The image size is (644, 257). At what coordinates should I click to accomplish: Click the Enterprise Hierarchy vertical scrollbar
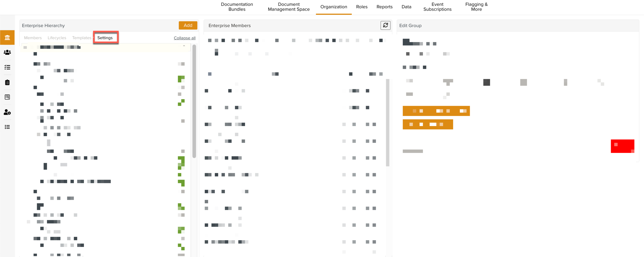pos(194,101)
